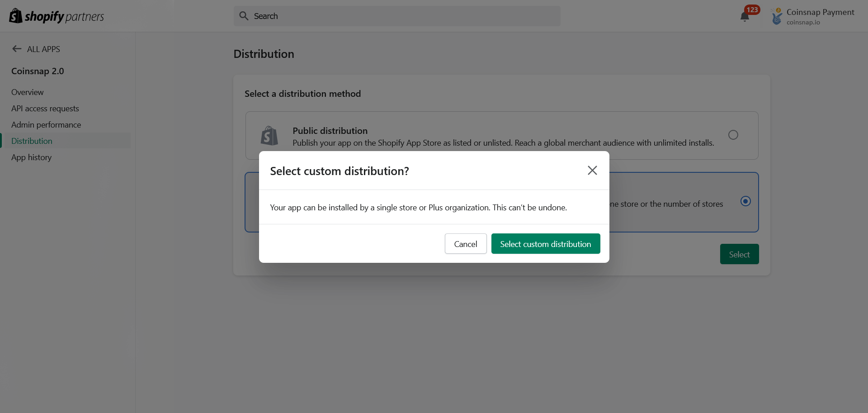868x413 pixels.
Task: Click the Shopify bag icon for Public distribution
Action: pyautogui.click(x=269, y=136)
